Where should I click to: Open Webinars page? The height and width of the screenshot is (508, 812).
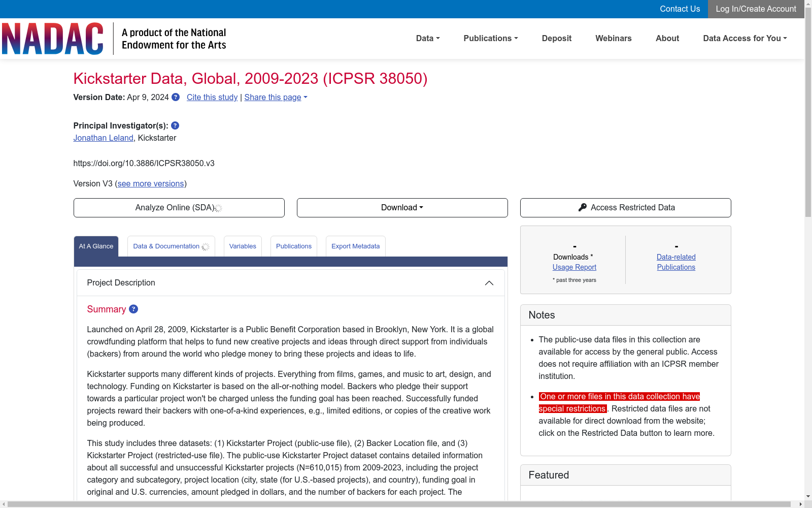pos(614,39)
